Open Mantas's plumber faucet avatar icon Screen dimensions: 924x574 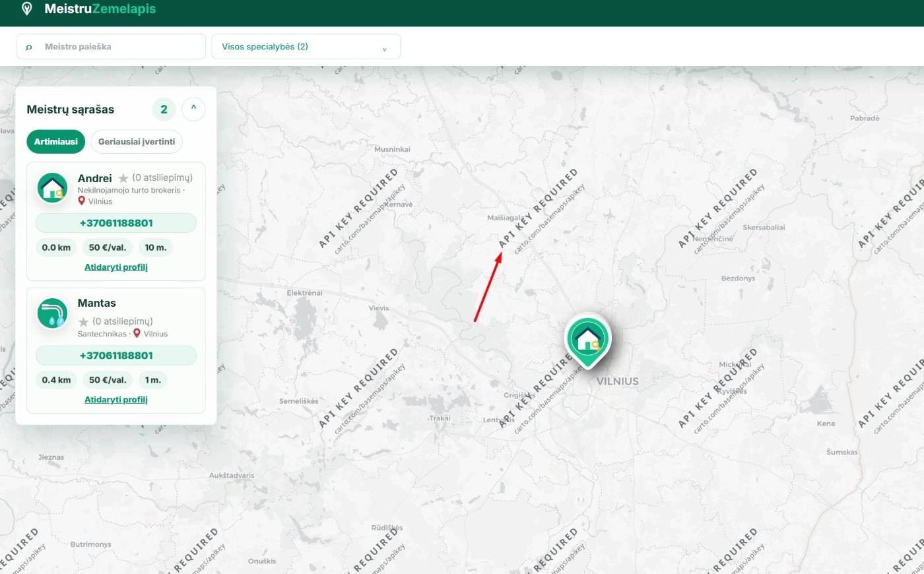(52, 313)
